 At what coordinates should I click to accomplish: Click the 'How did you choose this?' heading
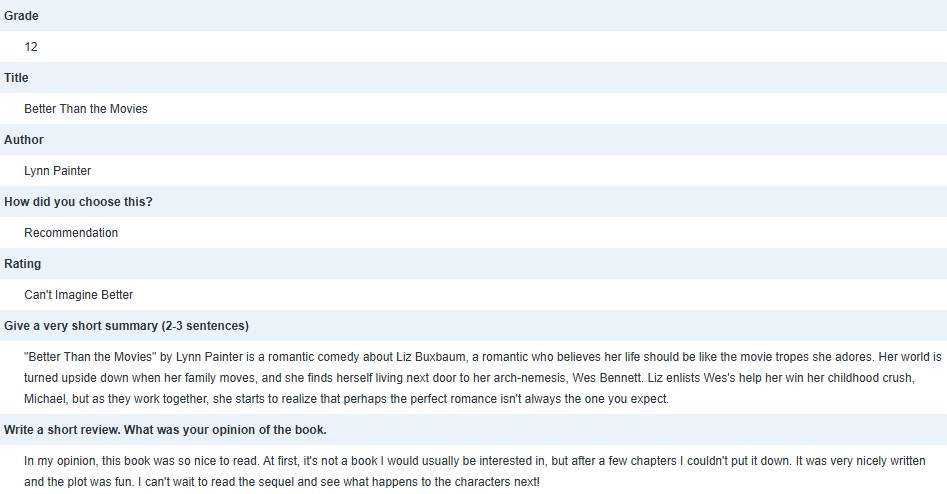(78, 202)
